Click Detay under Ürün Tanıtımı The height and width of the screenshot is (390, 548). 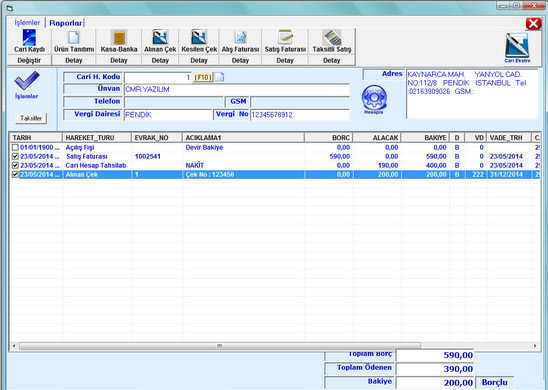point(73,60)
